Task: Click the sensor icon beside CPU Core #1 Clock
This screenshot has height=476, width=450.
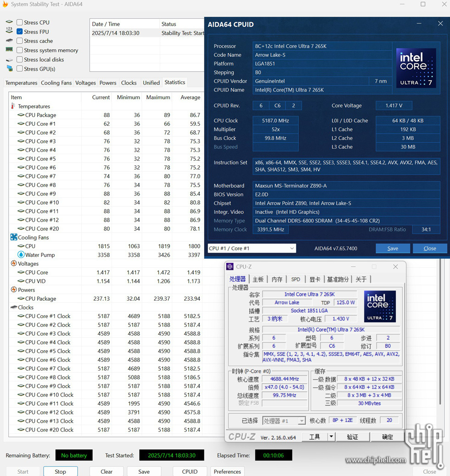Action: (x=21, y=316)
